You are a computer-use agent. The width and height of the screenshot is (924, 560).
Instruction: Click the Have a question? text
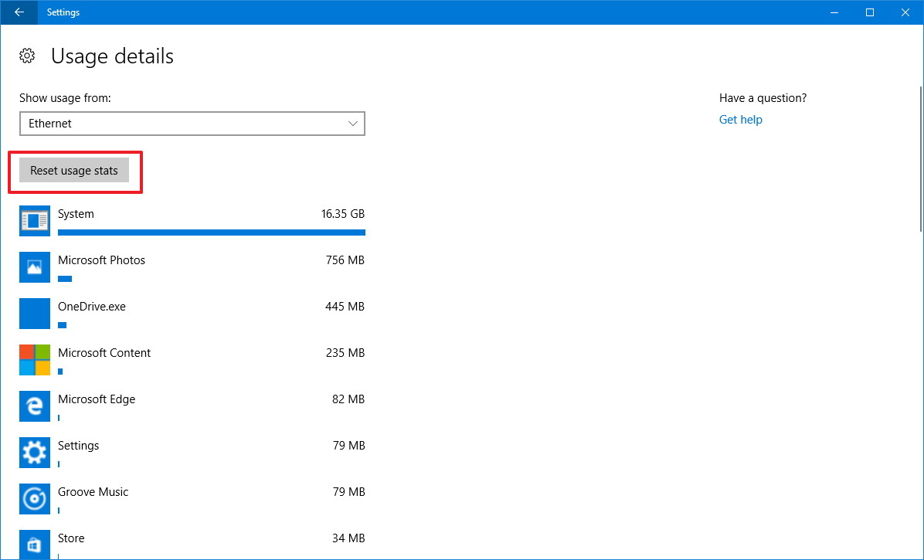click(763, 98)
